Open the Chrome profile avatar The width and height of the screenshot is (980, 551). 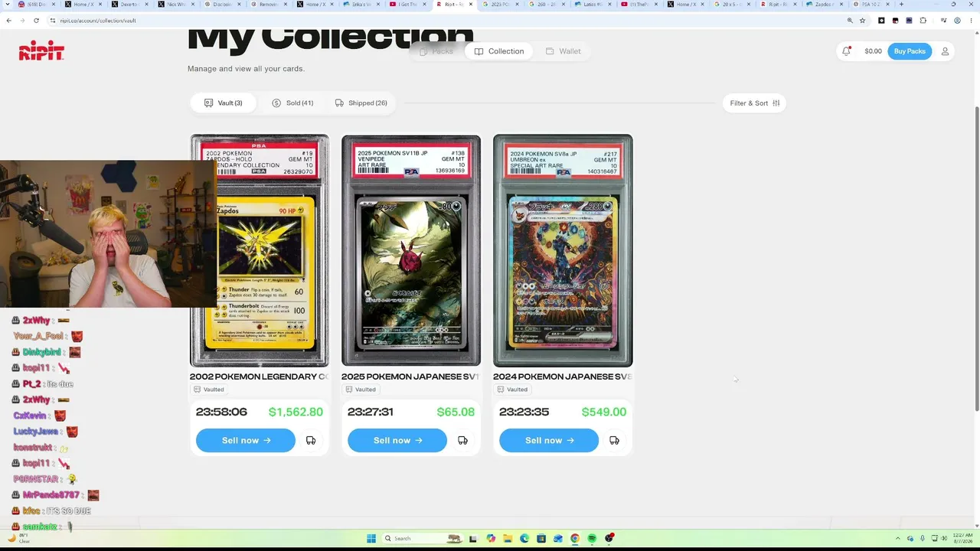(x=957, y=21)
